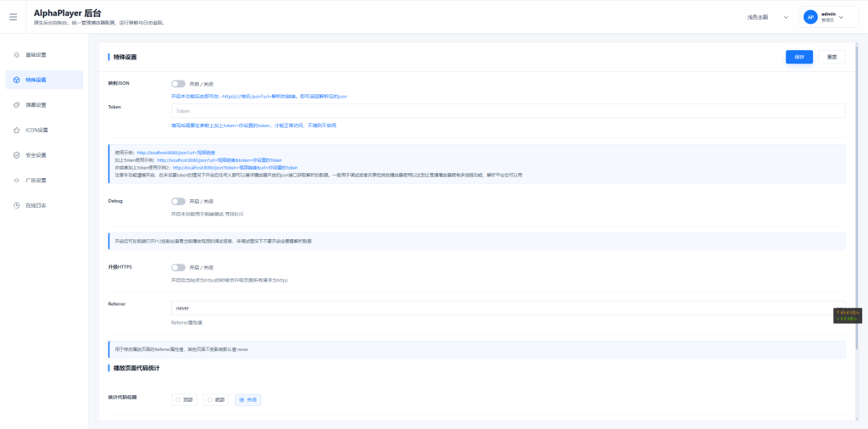
Task: Choose the 底部 radio option
Action: (x=216, y=399)
